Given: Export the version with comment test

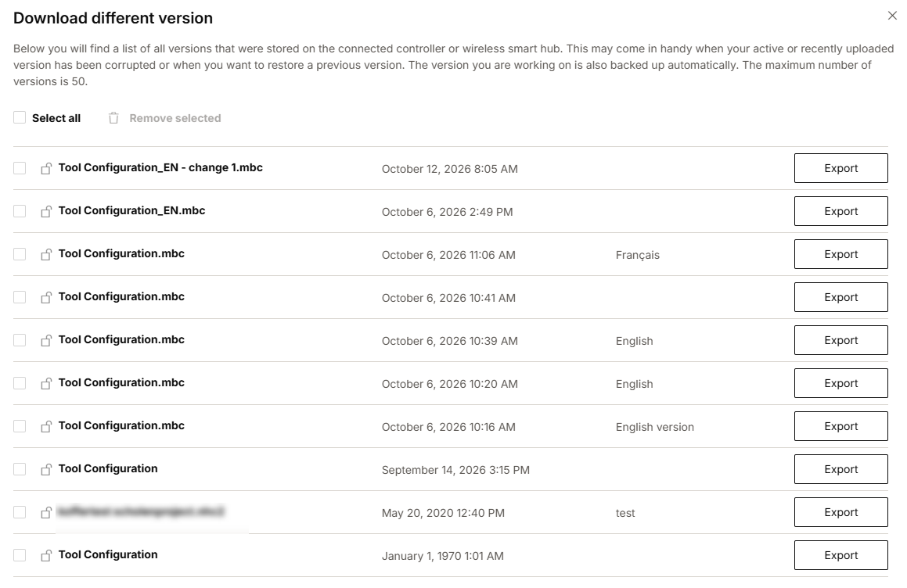Looking at the screenshot, I should 840,512.
